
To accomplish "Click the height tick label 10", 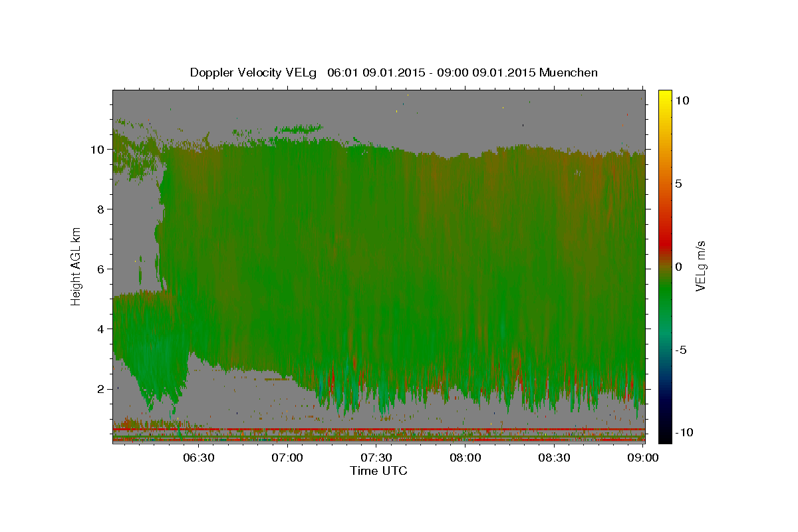I will [x=99, y=150].
